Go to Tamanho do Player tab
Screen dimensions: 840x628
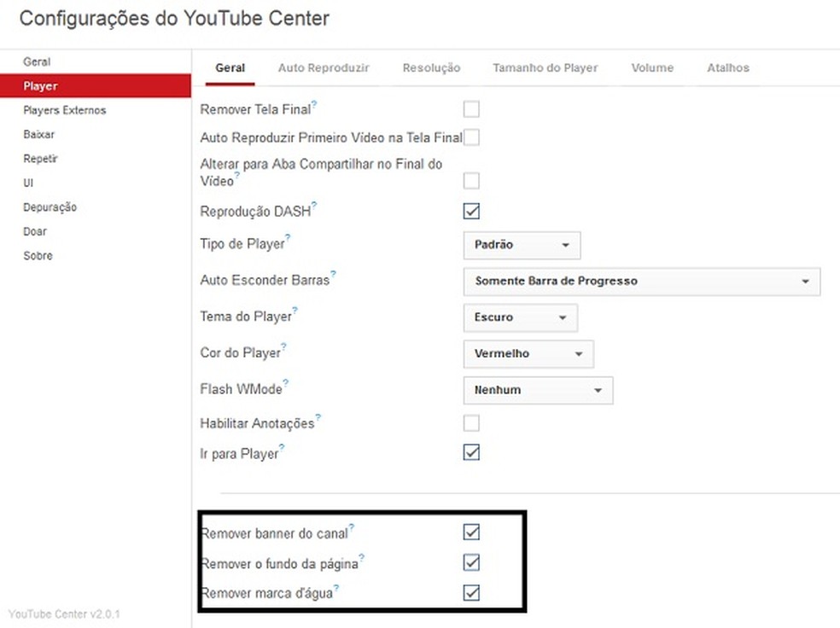545,68
